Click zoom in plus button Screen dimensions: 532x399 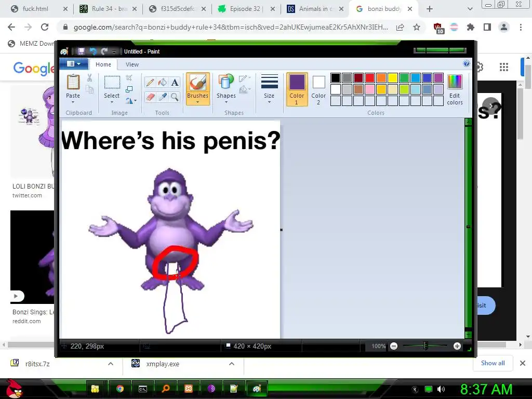pos(457,346)
